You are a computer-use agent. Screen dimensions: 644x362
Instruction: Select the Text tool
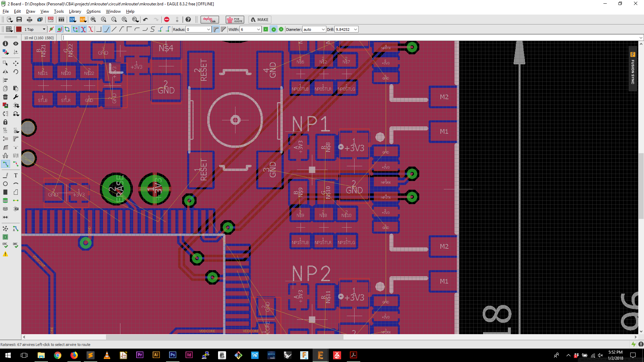point(15,175)
